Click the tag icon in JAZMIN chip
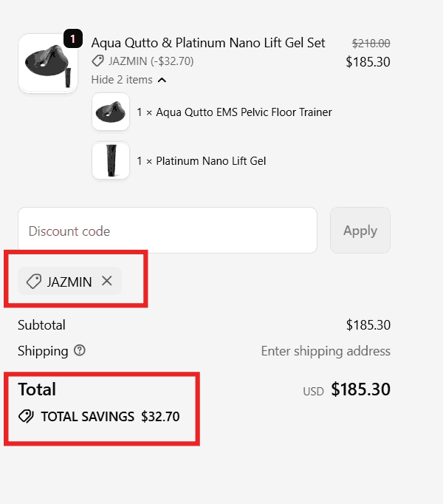Viewport: 443px width, 504px height. click(x=33, y=282)
